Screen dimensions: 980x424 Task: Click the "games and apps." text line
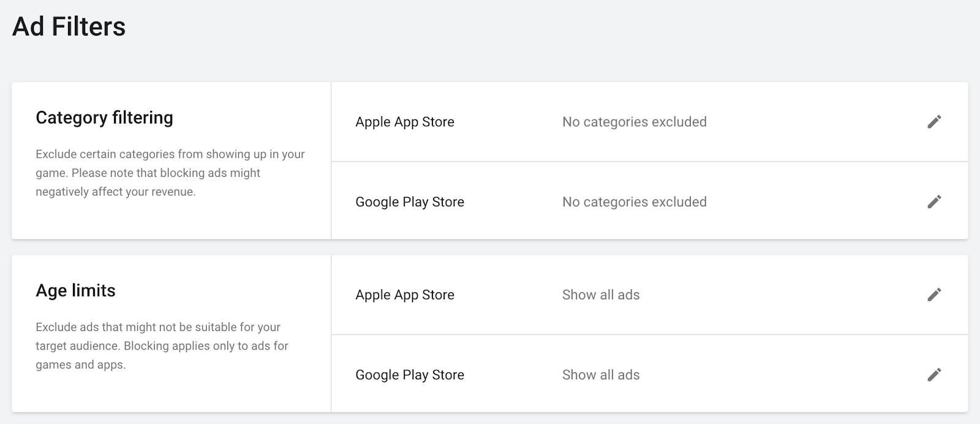tap(80, 365)
